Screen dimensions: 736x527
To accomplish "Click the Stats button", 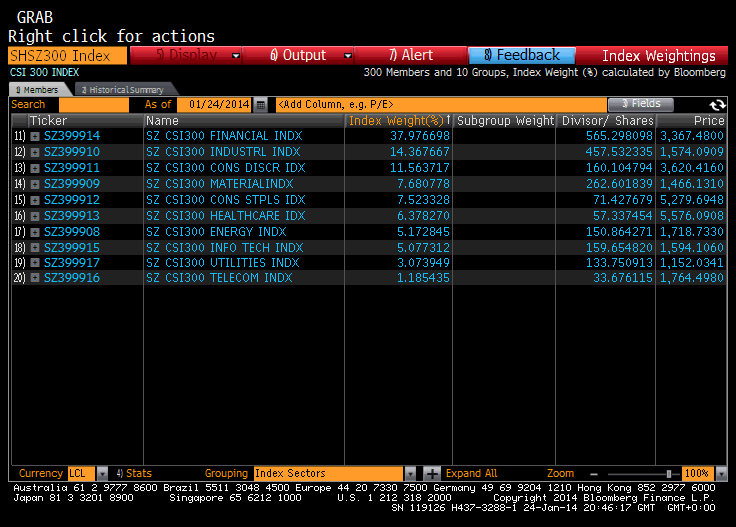I will 133,473.
